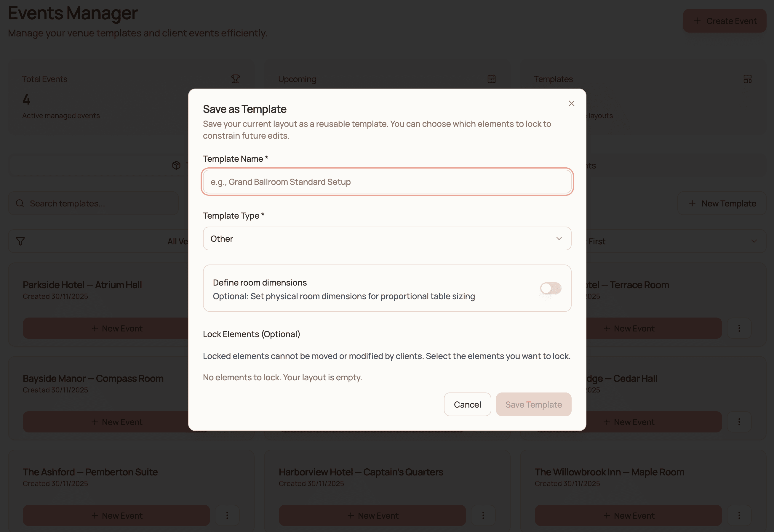
Task: Dismiss the Save as Template dialog with the X
Action: pos(571,103)
